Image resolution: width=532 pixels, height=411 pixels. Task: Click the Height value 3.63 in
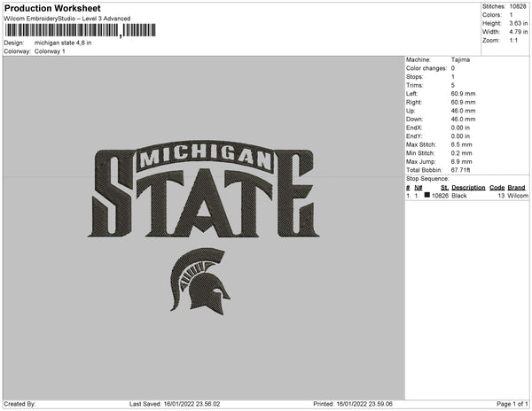coord(518,23)
